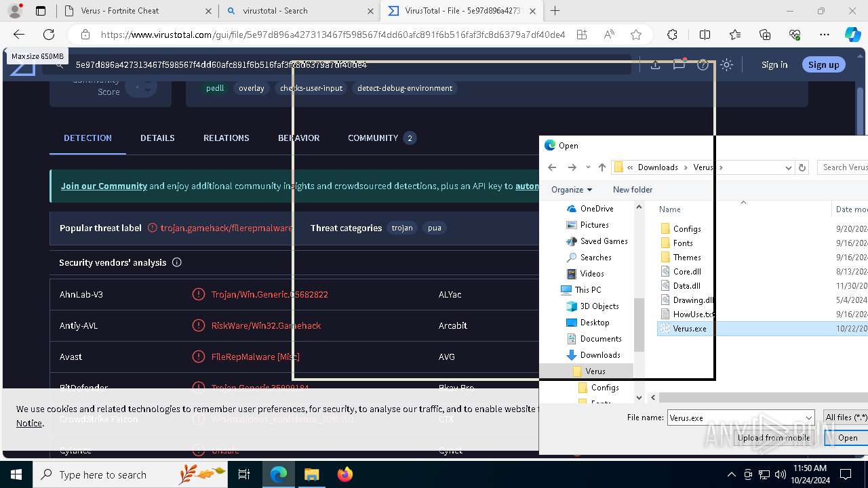868x488 pixels.
Task: Open a new browser tab
Action: [x=555, y=11]
